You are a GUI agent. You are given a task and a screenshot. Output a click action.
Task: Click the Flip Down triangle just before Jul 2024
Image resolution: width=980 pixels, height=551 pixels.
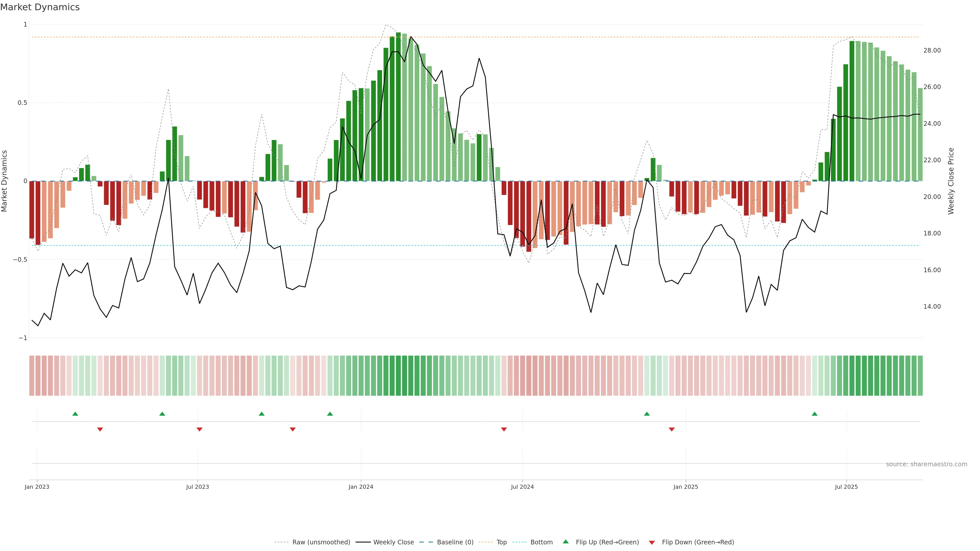click(504, 429)
